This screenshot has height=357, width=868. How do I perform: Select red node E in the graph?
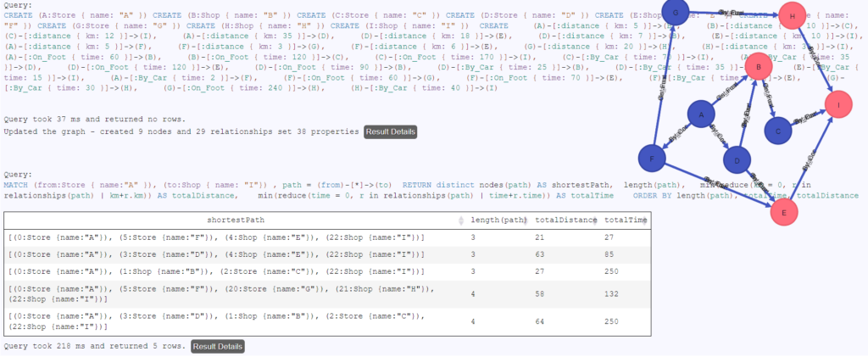click(784, 211)
